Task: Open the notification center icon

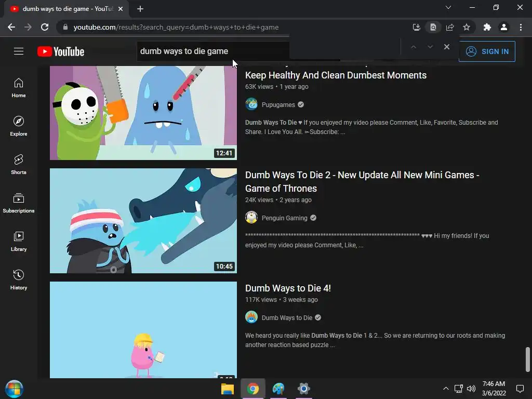Action: click(x=520, y=389)
